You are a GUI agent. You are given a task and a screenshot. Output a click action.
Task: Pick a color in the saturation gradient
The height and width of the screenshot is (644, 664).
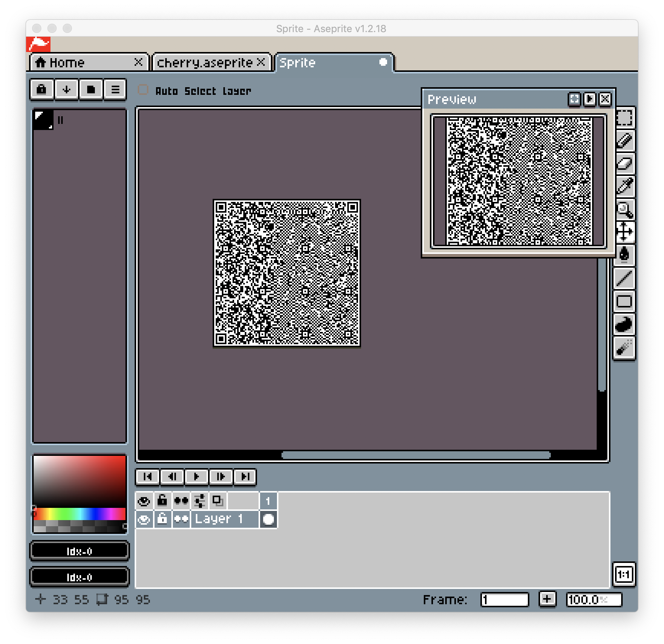tap(80, 481)
